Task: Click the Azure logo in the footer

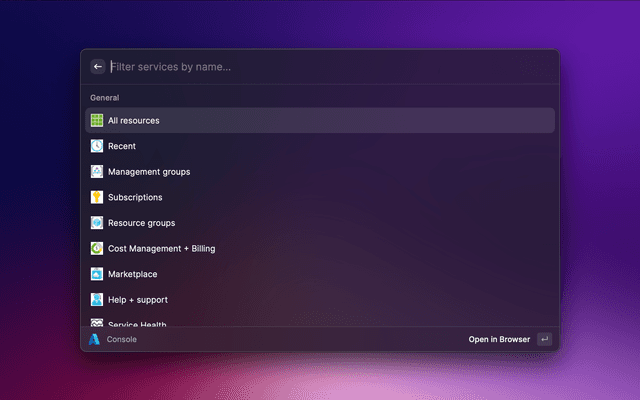Action: click(95, 339)
